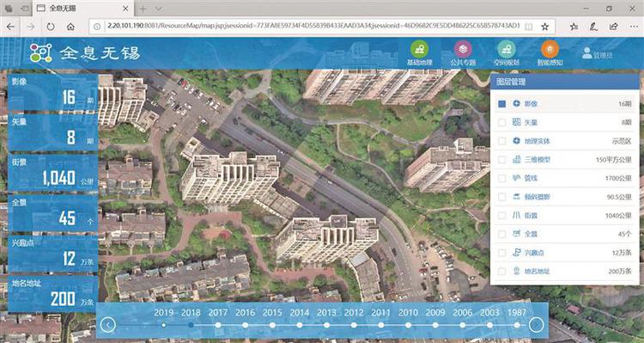Viewport: 644px width, 343px height.
Task: Open the browser tab list chevron
Action: click(159, 9)
